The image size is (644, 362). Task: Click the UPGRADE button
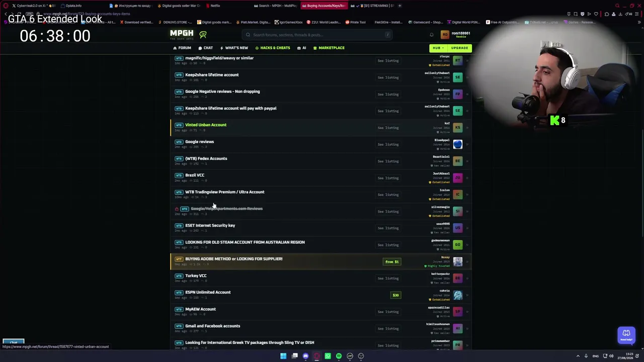459,48
